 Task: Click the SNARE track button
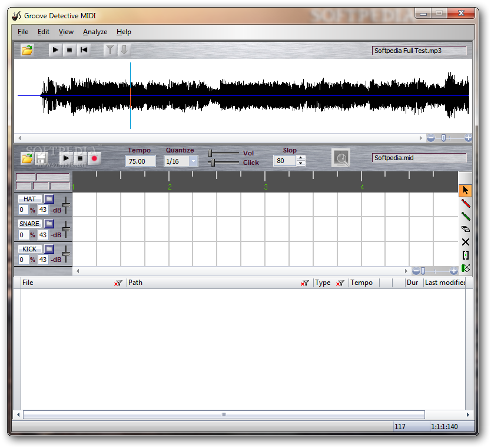(x=29, y=224)
